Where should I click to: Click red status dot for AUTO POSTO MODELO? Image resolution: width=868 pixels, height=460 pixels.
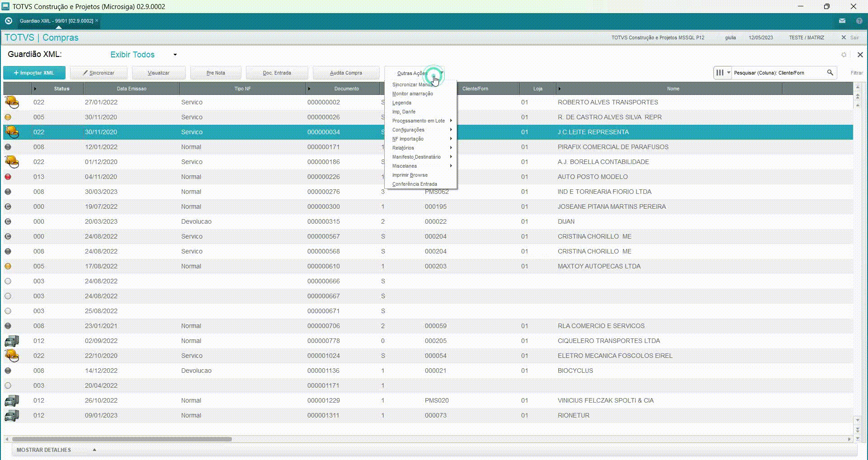(8, 177)
